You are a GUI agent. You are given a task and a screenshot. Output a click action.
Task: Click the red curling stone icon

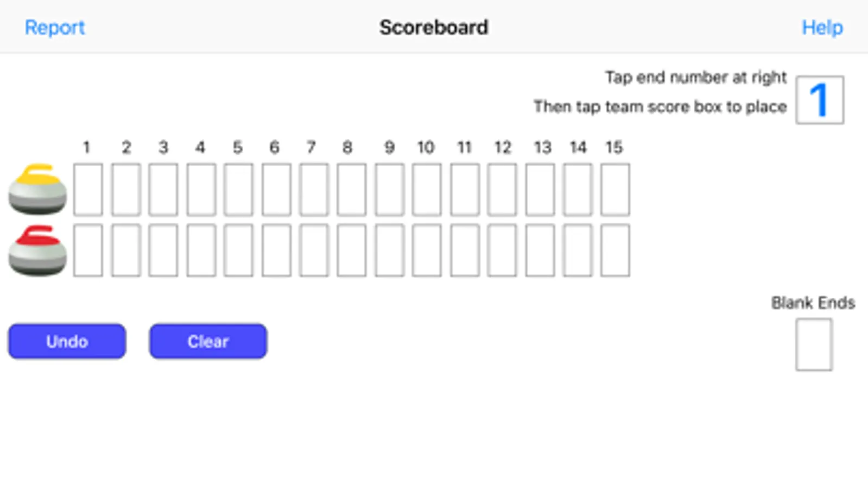point(37,250)
